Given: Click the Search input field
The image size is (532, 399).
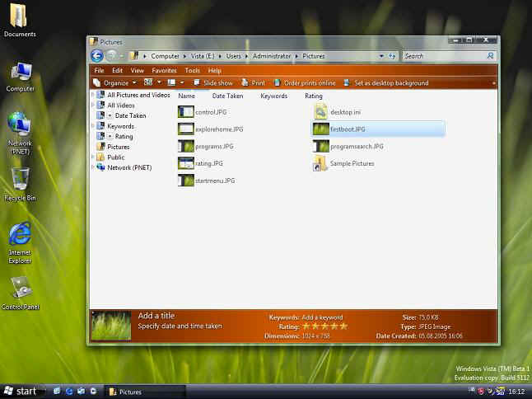Looking at the screenshot, I should [x=443, y=56].
